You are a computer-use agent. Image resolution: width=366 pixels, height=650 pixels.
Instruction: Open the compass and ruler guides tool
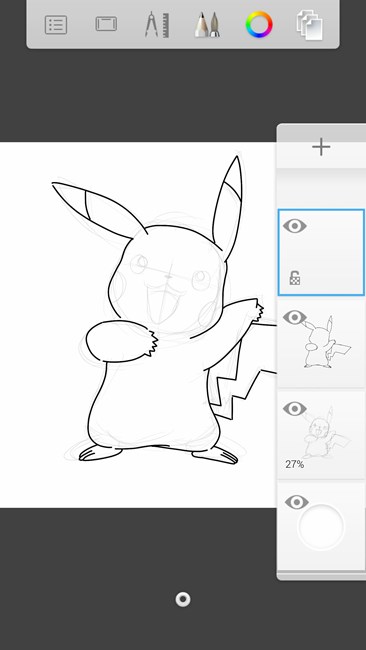(157, 25)
